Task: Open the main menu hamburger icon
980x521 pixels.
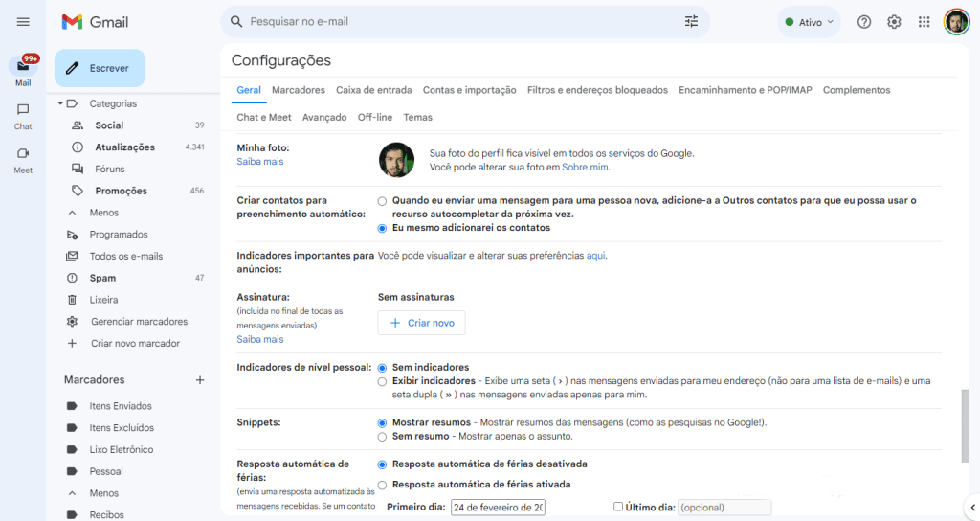Action: [23, 22]
